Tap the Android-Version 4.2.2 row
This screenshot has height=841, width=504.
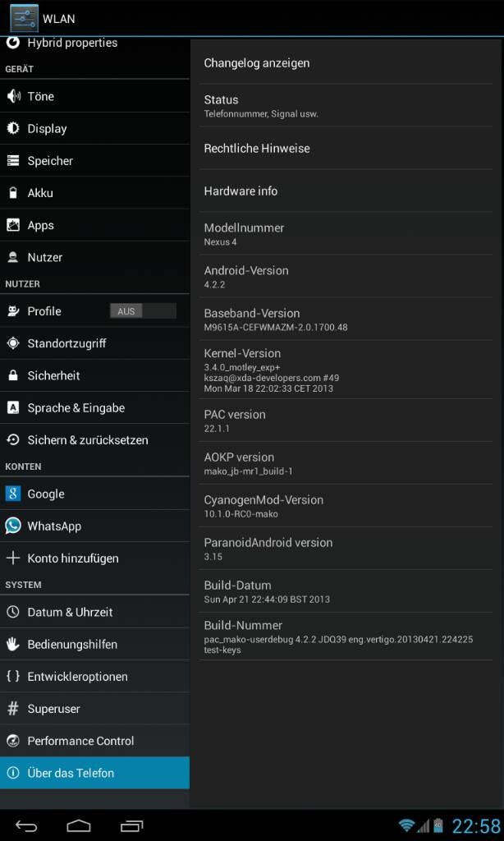(346, 276)
